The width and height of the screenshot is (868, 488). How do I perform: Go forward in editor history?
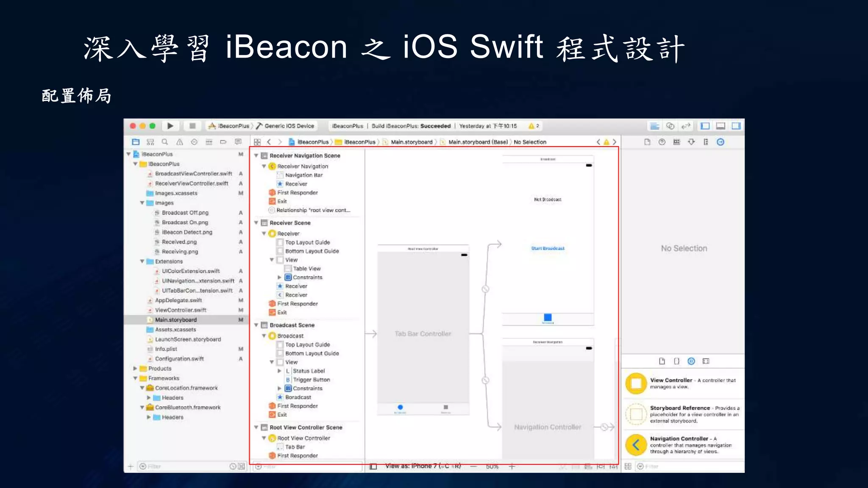pyautogui.click(x=280, y=142)
